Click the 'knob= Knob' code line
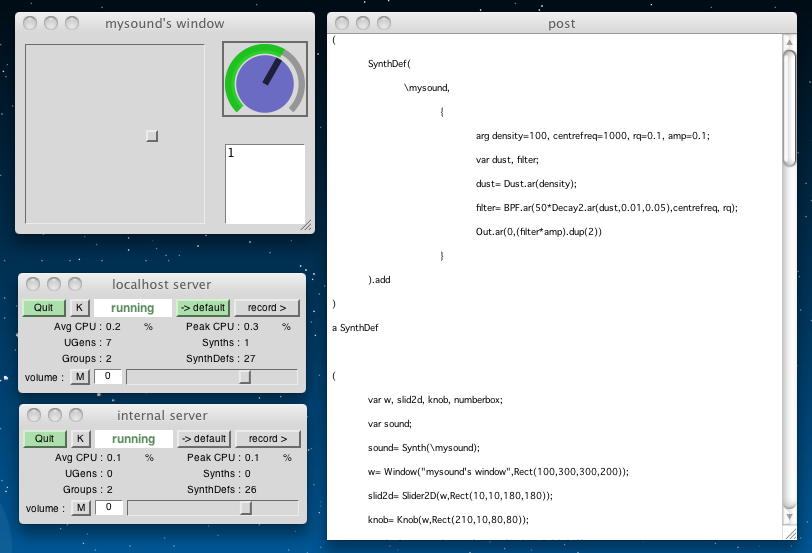Screen dimensions: 812x553 click(x=448, y=519)
